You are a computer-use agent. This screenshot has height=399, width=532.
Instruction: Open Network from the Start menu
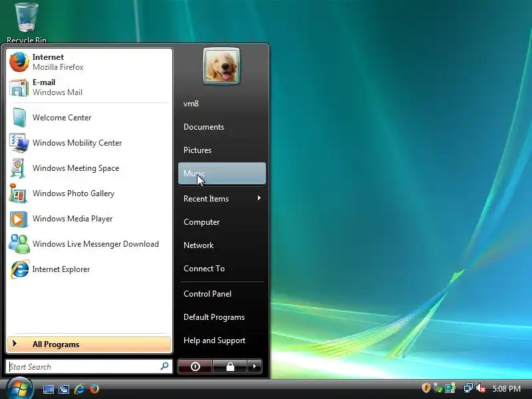point(222,245)
